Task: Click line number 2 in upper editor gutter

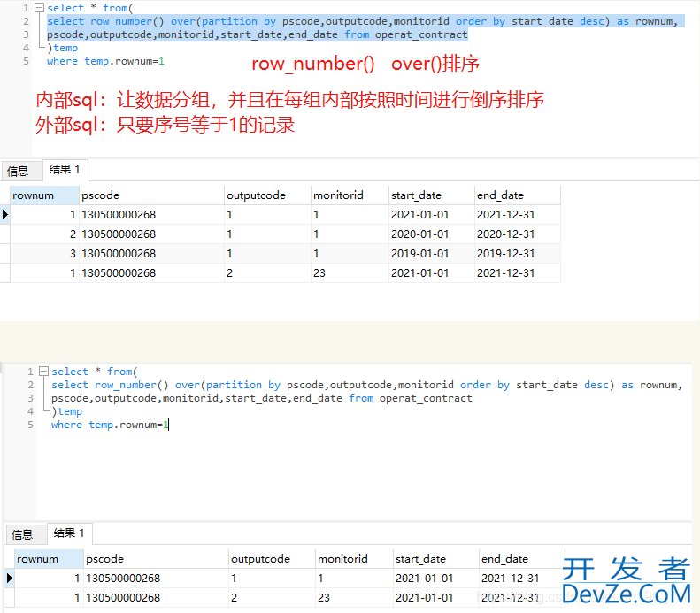Action: (26, 21)
